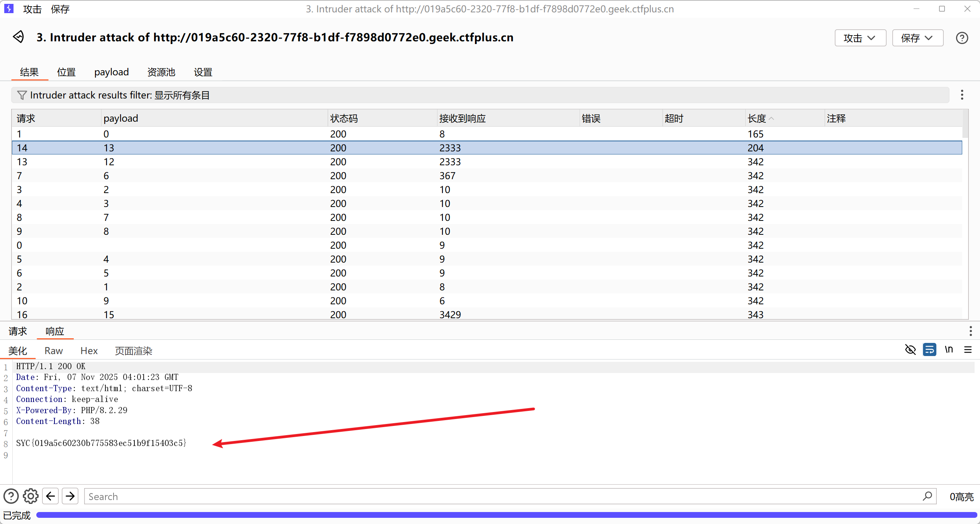Viewport: 980px width, 524px height.
Task: Click the search magnifier icon
Action: click(927, 496)
